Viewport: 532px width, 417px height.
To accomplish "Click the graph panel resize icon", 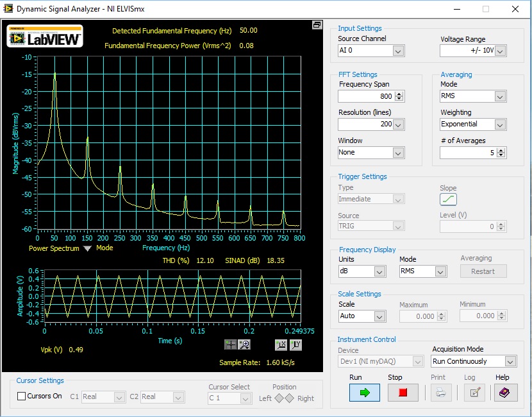I will 317,25.
